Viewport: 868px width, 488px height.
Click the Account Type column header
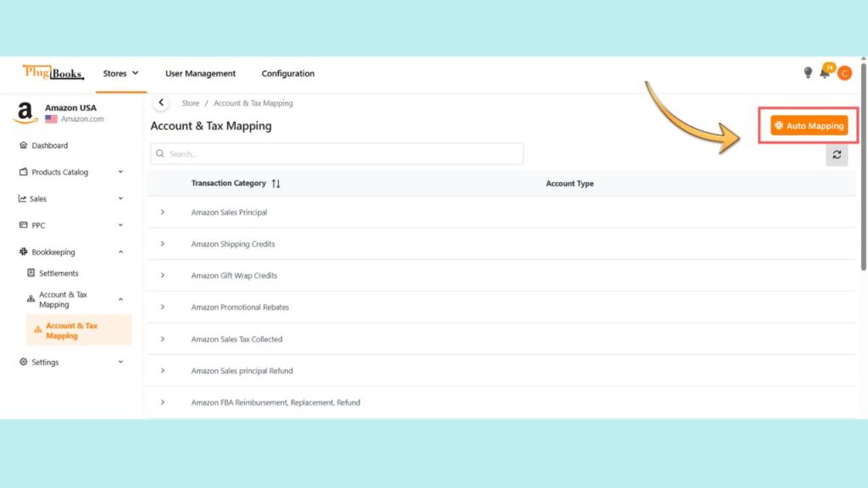570,183
